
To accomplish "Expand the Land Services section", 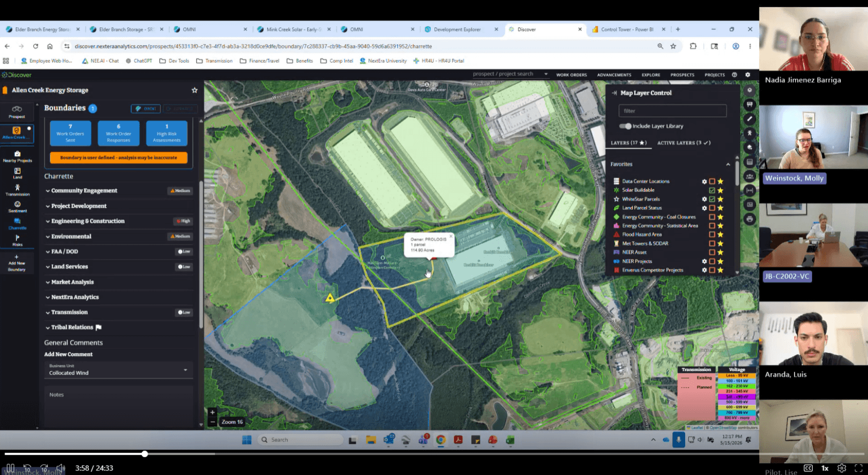I will click(x=119, y=266).
